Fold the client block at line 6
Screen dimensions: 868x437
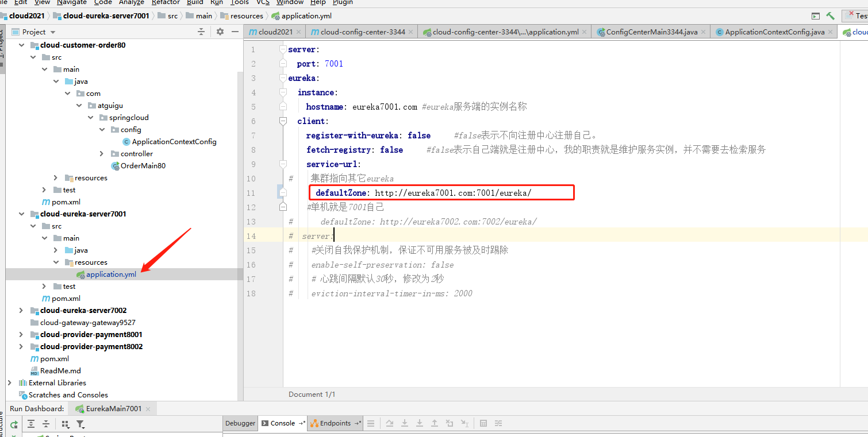click(282, 121)
